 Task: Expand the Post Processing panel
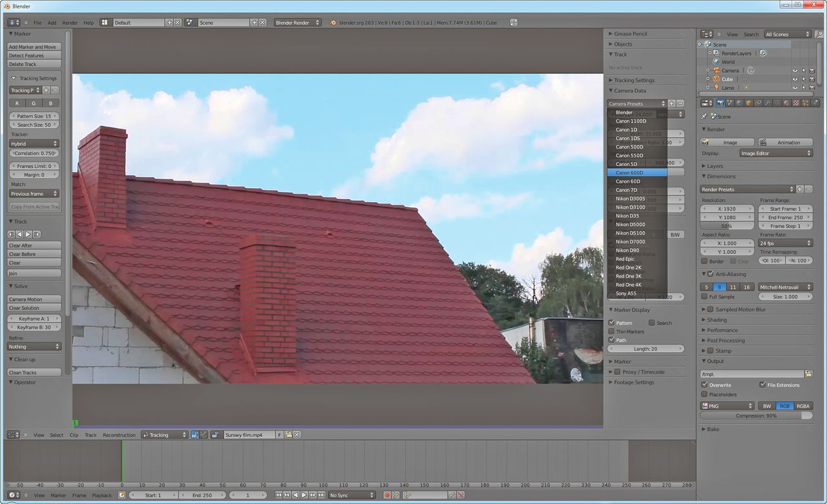[726, 341]
